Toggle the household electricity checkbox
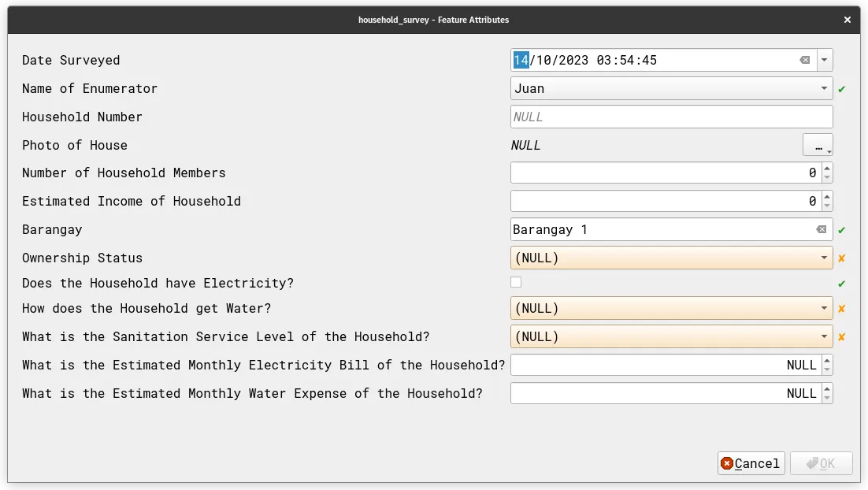Image resolution: width=868 pixels, height=490 pixels. 516,282
